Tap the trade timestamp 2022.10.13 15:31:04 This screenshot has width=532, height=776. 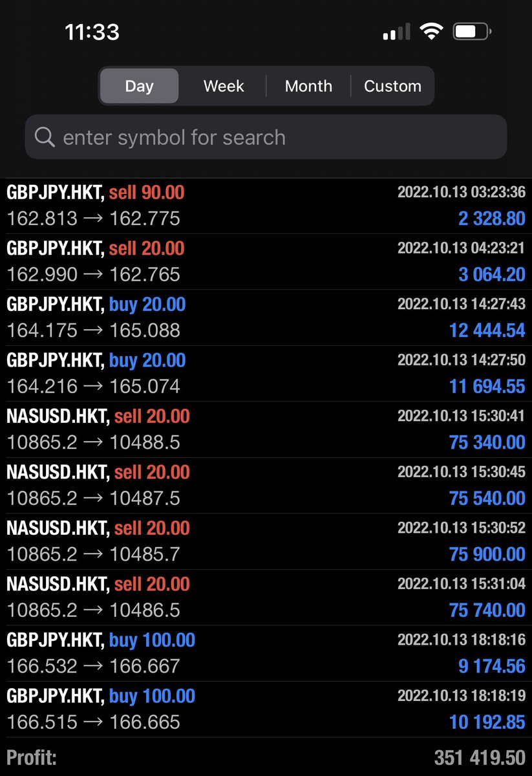(461, 583)
